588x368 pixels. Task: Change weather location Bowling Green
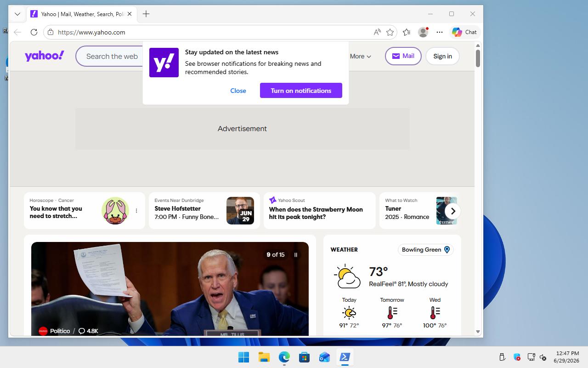point(426,250)
